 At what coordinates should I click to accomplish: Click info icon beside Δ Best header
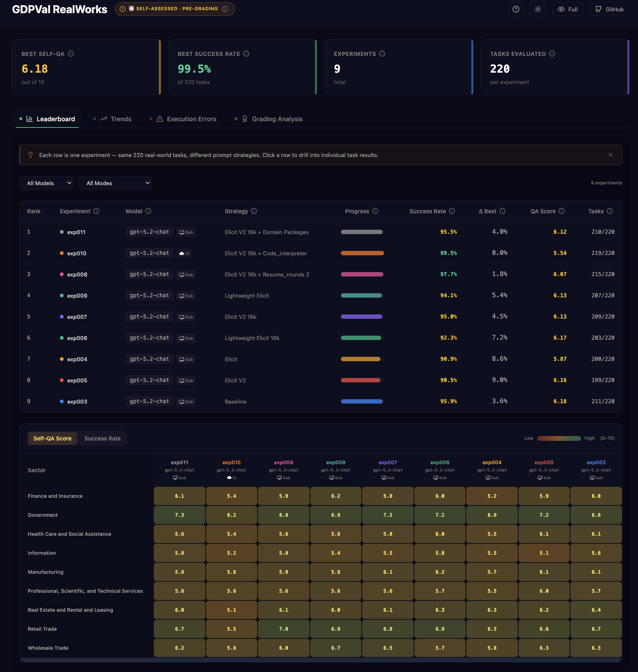(502, 211)
